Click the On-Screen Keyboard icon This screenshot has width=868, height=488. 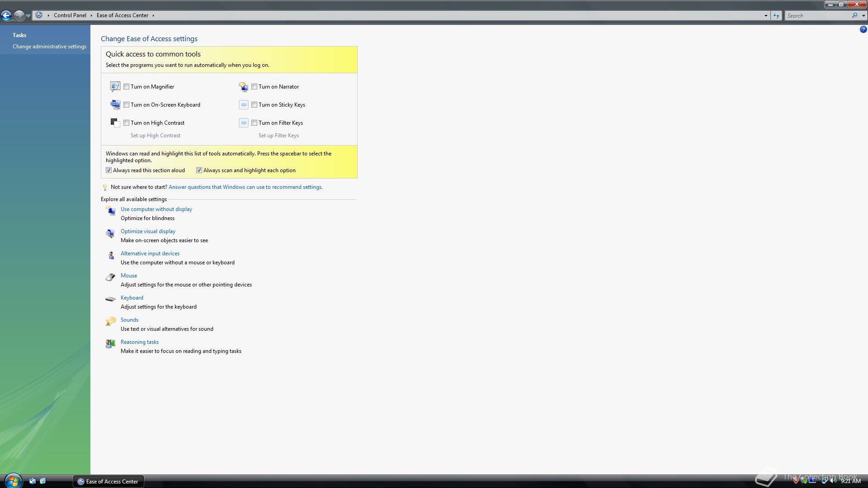click(x=115, y=105)
